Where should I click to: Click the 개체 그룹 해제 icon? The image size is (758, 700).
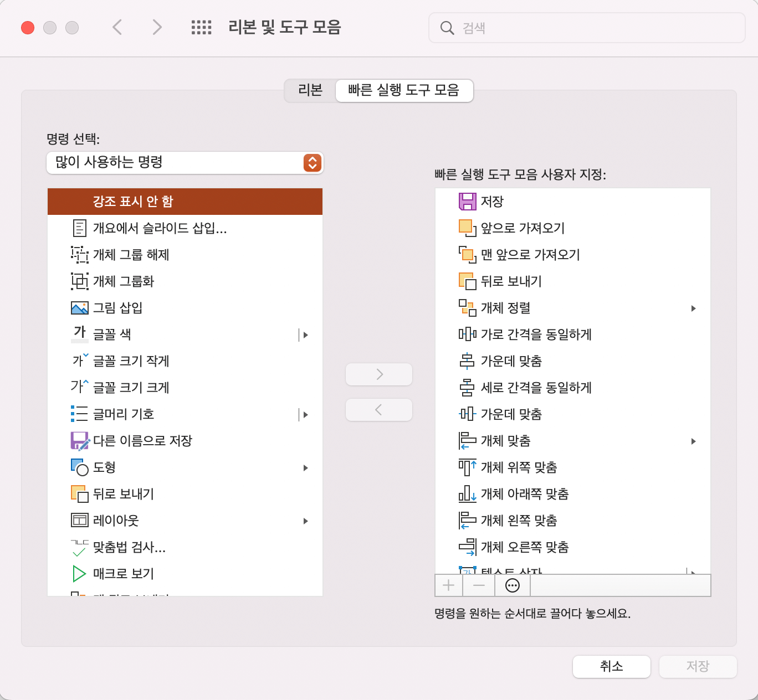[x=79, y=255]
